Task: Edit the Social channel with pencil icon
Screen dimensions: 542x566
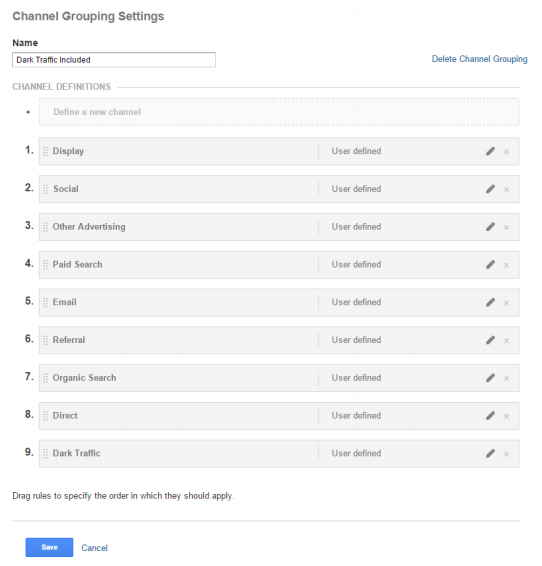Action: coord(490,189)
